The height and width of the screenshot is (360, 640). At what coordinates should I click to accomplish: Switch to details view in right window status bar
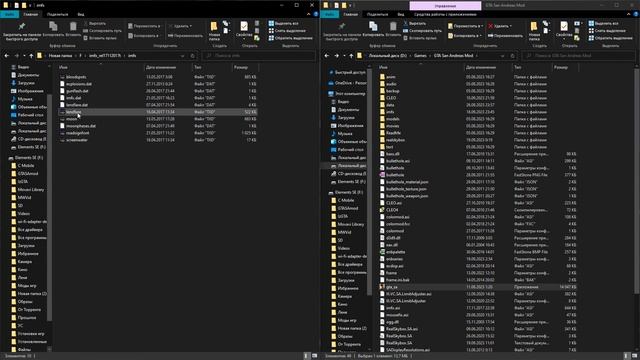click(626, 356)
